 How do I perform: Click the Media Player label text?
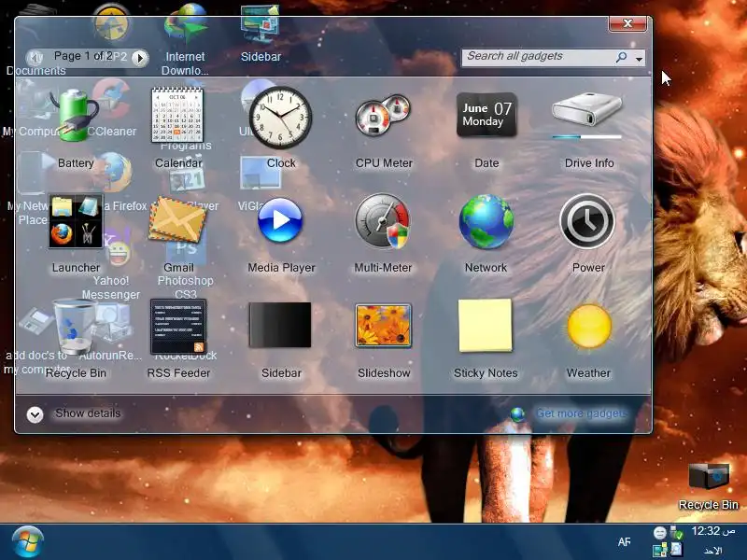[282, 268]
